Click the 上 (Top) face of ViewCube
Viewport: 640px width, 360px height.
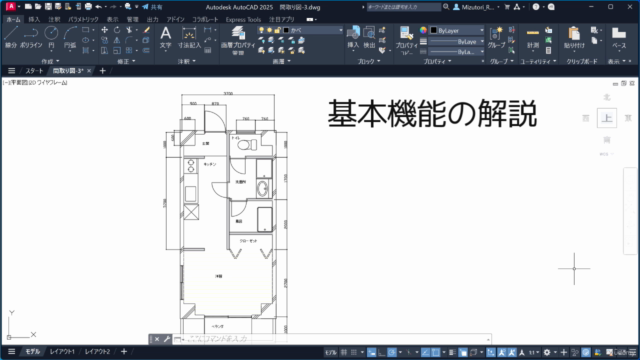tap(607, 118)
